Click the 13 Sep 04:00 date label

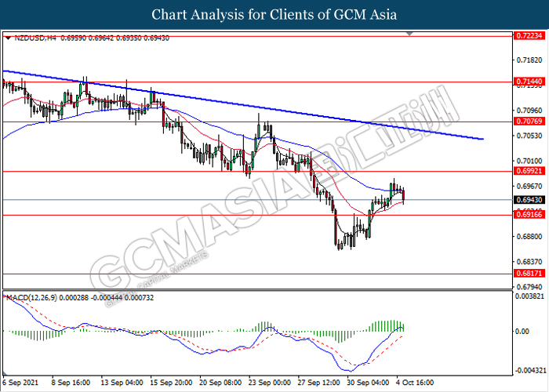tap(122, 383)
